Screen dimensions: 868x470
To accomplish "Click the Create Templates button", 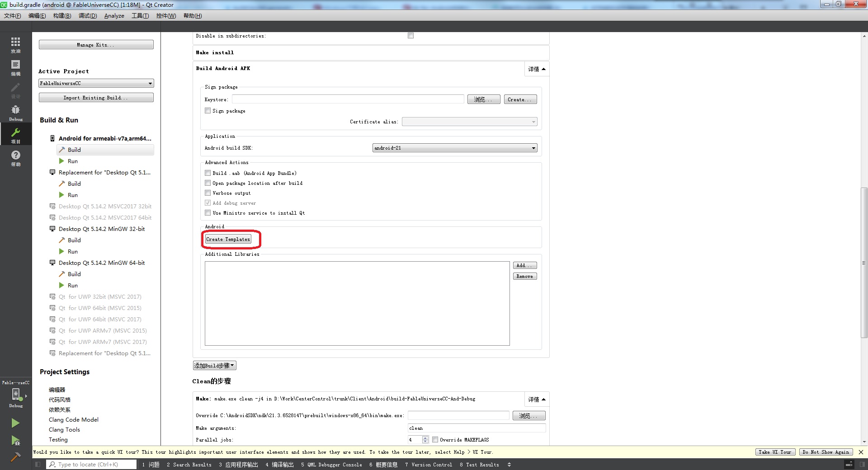I will 228,239.
